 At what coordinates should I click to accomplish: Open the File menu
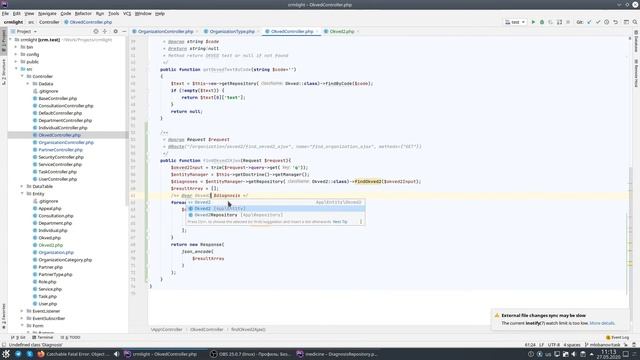coord(5,13)
